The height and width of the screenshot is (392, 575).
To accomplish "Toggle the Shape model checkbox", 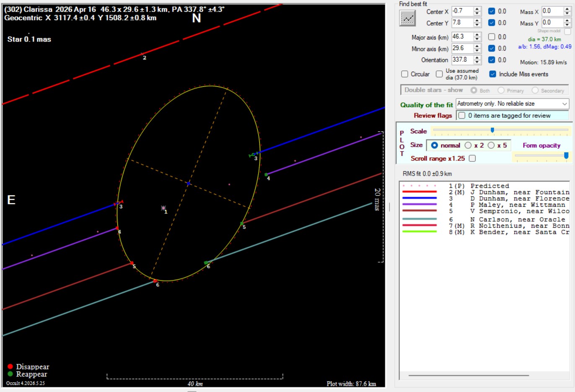I will click(x=567, y=31).
